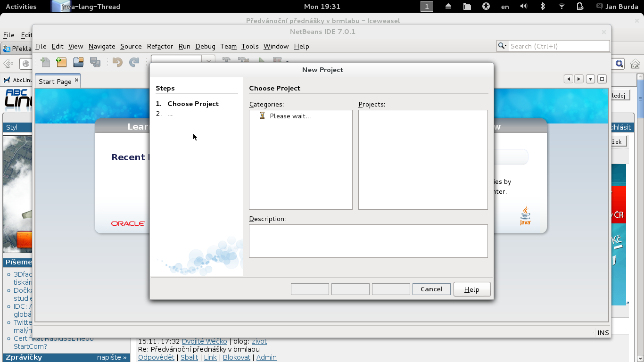
Task: Click the NetBeans Search (Ctrl+I) field
Action: coord(558,46)
